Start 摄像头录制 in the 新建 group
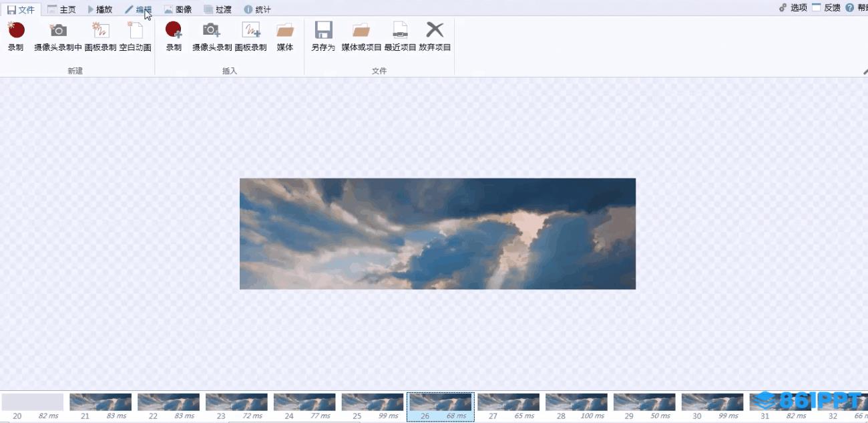 [x=58, y=36]
